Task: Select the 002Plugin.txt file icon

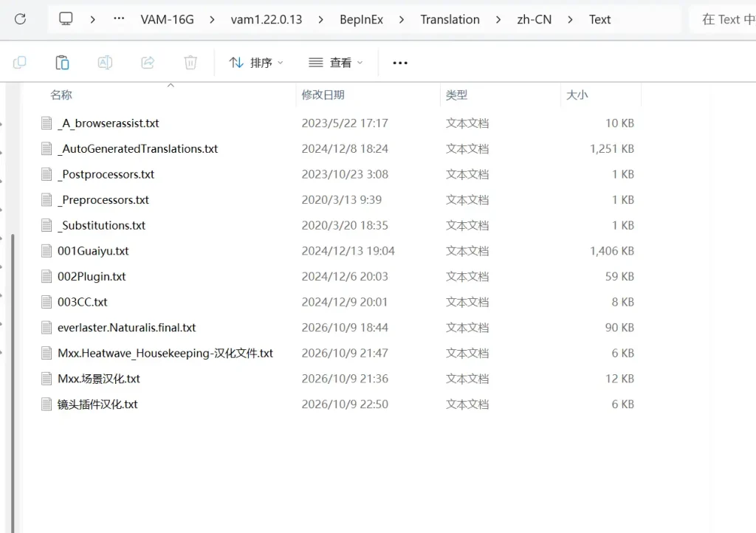Action: click(47, 277)
